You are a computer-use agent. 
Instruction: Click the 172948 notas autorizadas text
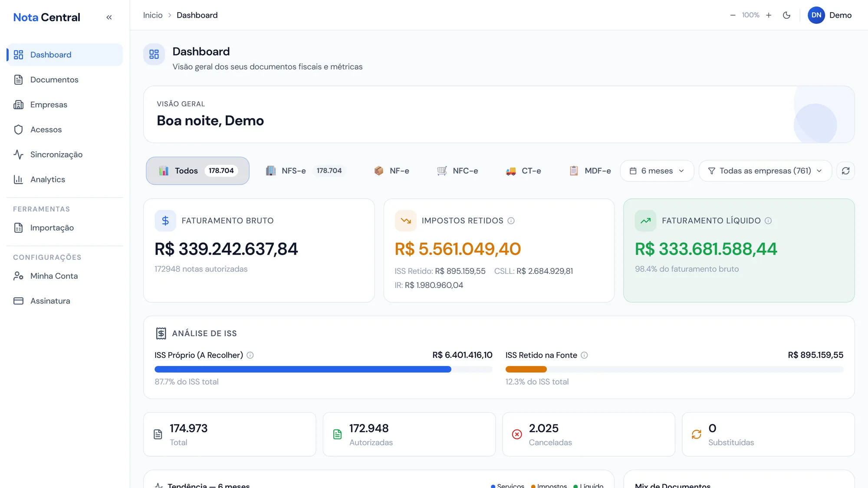coord(201,269)
